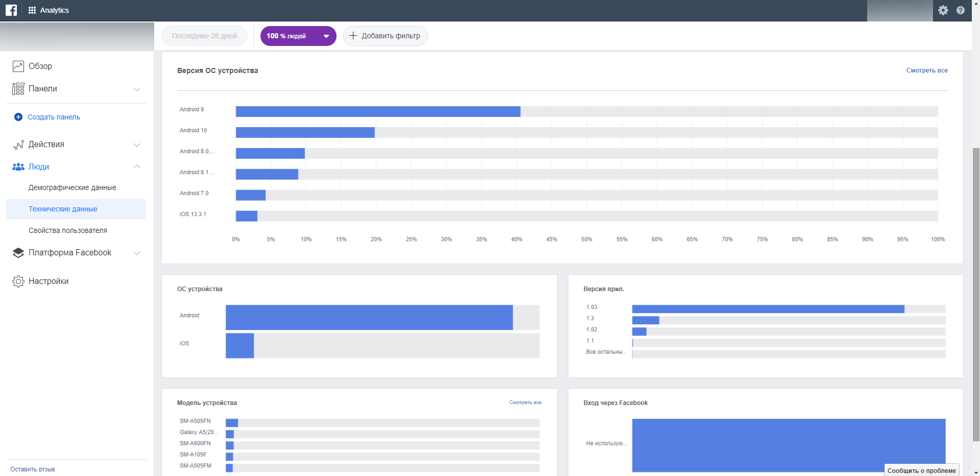Screen dimensions: 980x476
Task: Click the Android 9 bar in chart
Action: pyautogui.click(x=378, y=111)
